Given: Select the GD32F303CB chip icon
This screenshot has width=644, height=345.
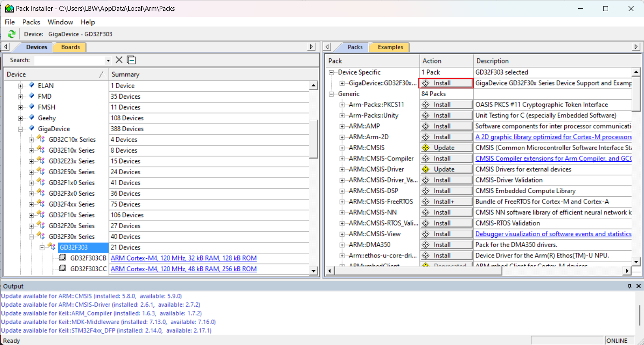Looking at the screenshot, I should tap(62, 258).
